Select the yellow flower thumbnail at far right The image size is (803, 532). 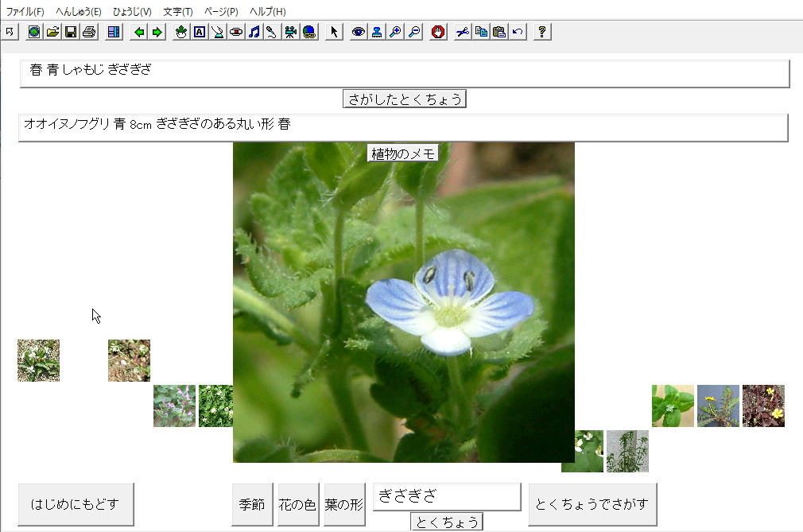point(763,406)
